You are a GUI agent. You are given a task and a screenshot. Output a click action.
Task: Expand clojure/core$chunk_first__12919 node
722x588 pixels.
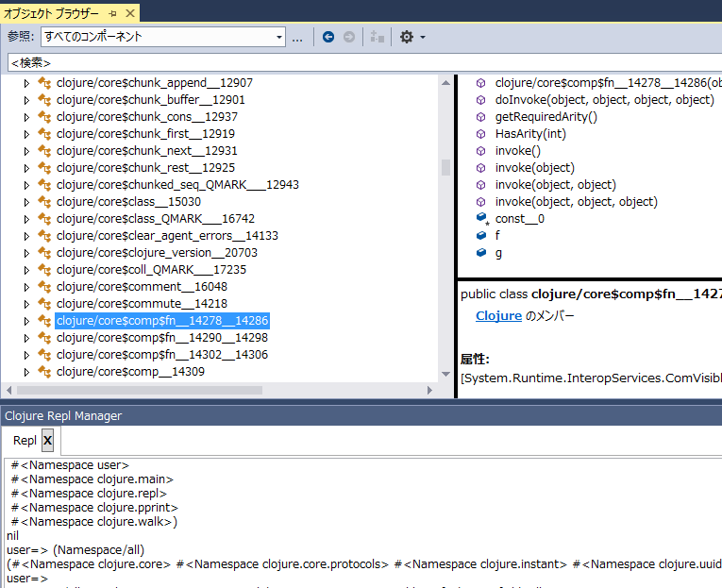pos(26,134)
